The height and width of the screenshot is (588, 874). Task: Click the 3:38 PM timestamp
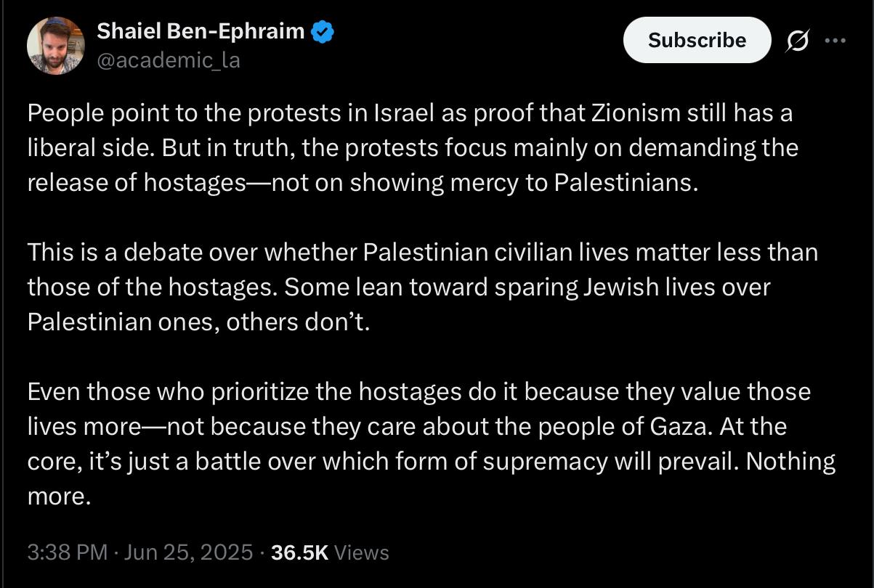click(x=68, y=552)
